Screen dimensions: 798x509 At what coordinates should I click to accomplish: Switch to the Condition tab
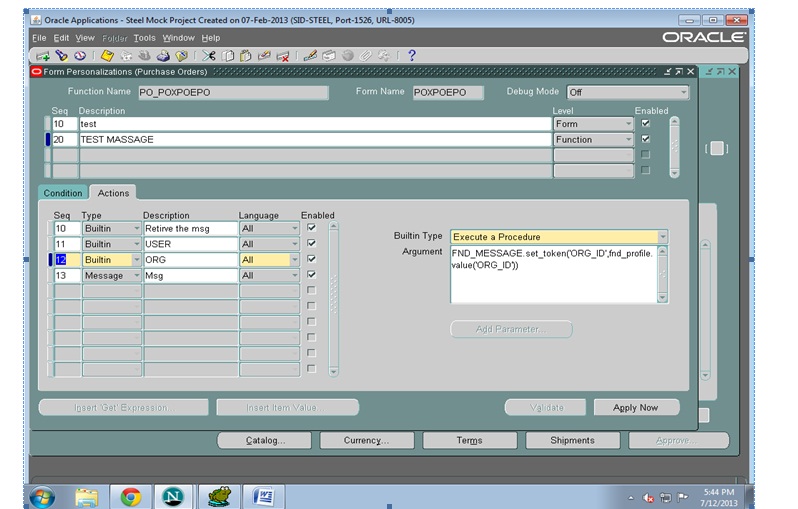pyautogui.click(x=63, y=193)
